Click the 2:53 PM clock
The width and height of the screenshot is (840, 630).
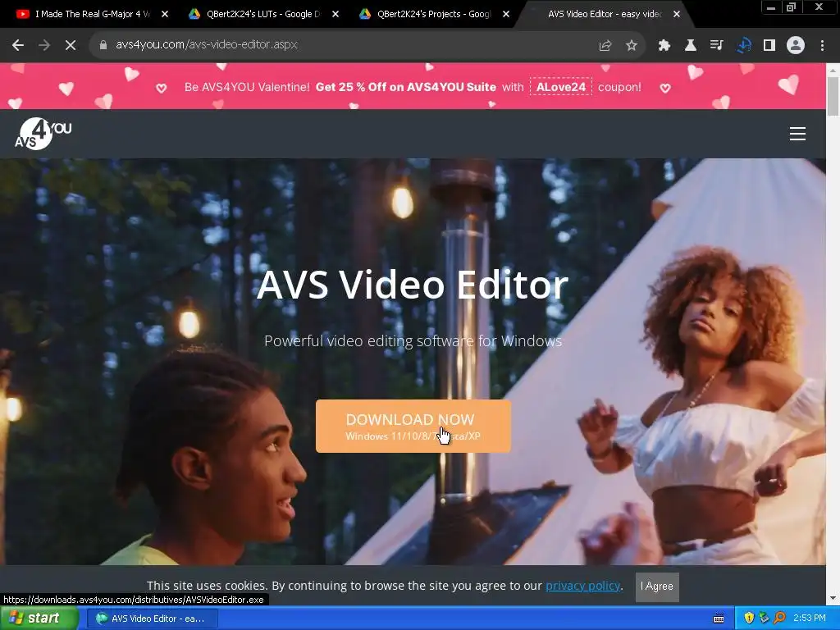(x=810, y=618)
